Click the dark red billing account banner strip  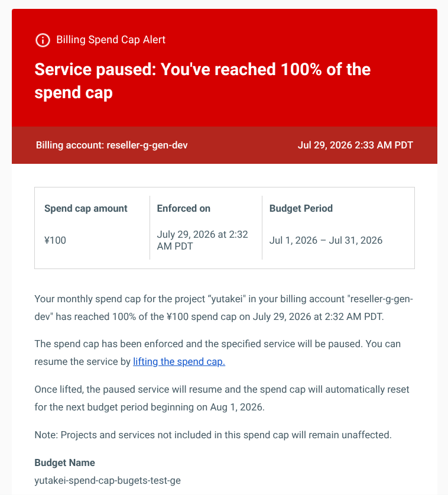[x=225, y=145]
